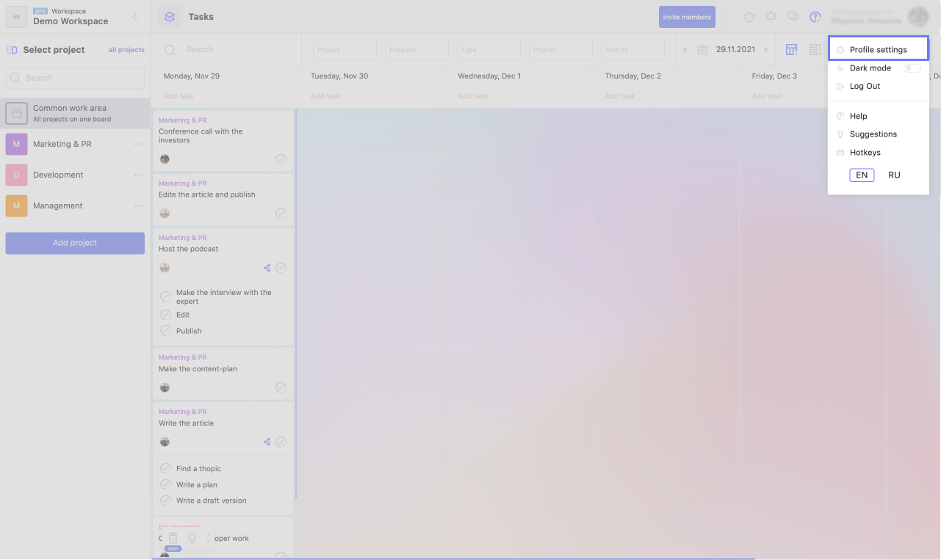Switch language to RU
Image resolution: width=941 pixels, height=560 pixels.
(x=894, y=175)
